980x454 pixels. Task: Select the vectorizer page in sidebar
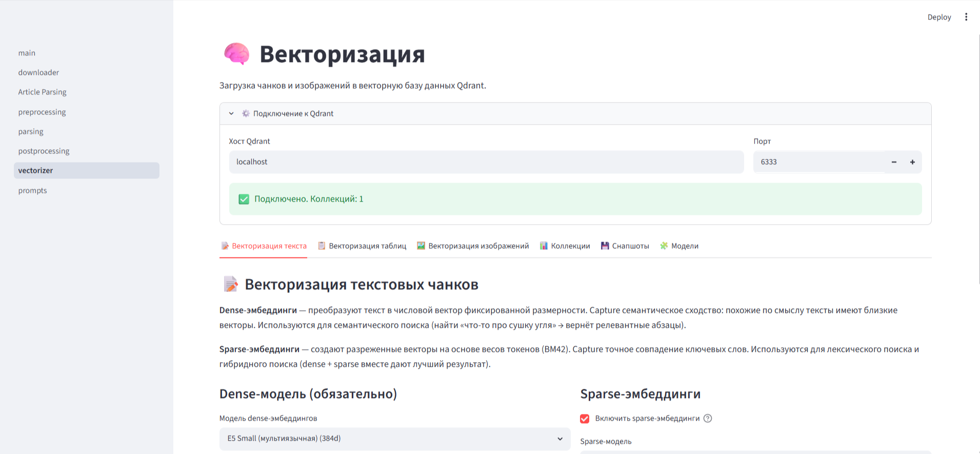pos(87,170)
